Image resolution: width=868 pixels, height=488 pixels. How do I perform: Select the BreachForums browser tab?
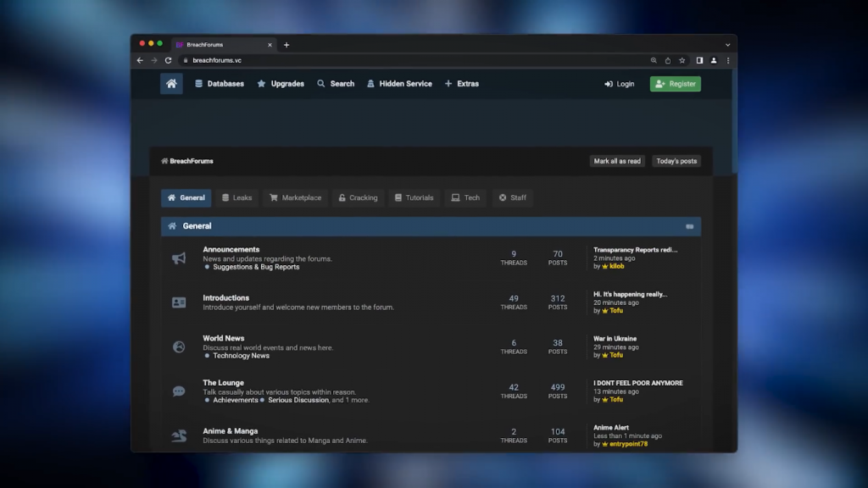(x=224, y=45)
